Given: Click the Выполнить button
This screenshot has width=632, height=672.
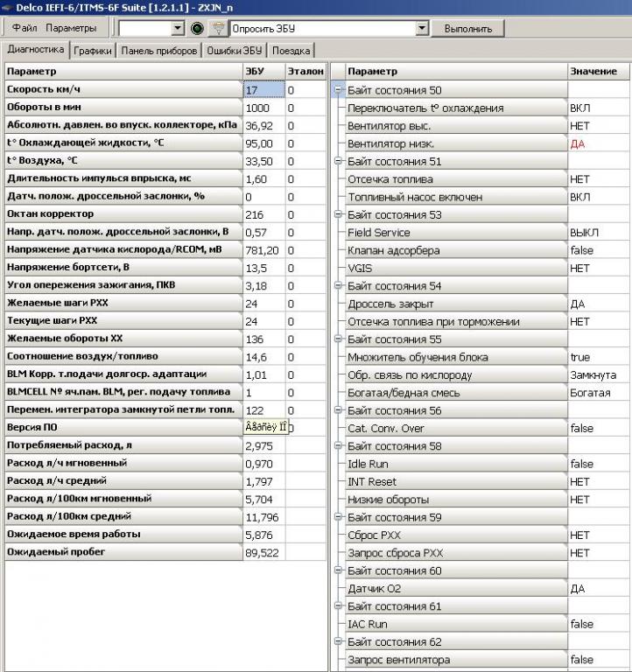Looking at the screenshot, I should point(467,29).
